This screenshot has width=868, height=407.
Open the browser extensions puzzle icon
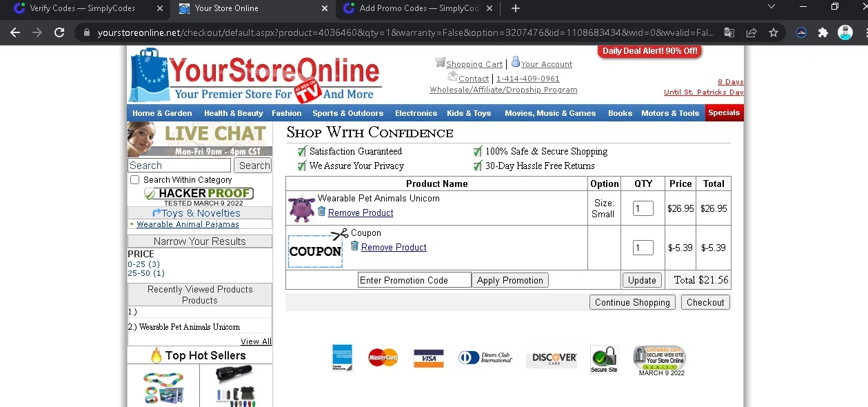click(822, 32)
